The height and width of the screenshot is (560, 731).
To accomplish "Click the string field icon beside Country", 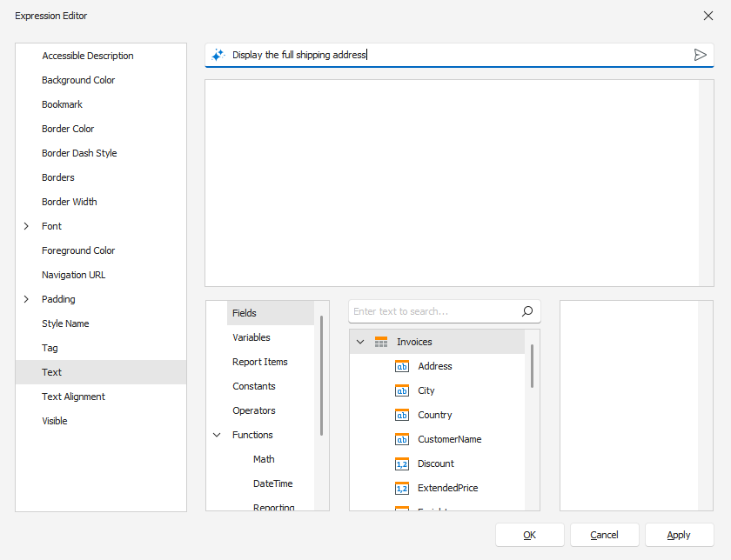I will (x=403, y=415).
